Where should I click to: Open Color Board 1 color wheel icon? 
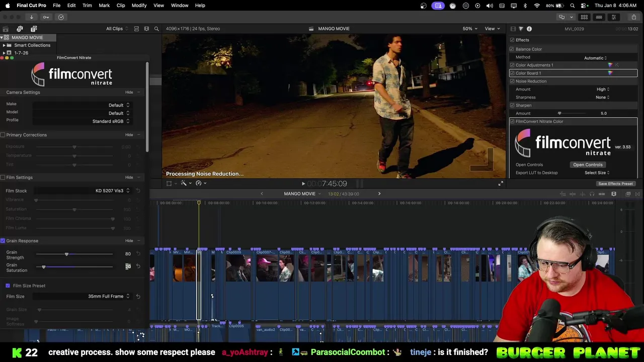[x=610, y=73]
